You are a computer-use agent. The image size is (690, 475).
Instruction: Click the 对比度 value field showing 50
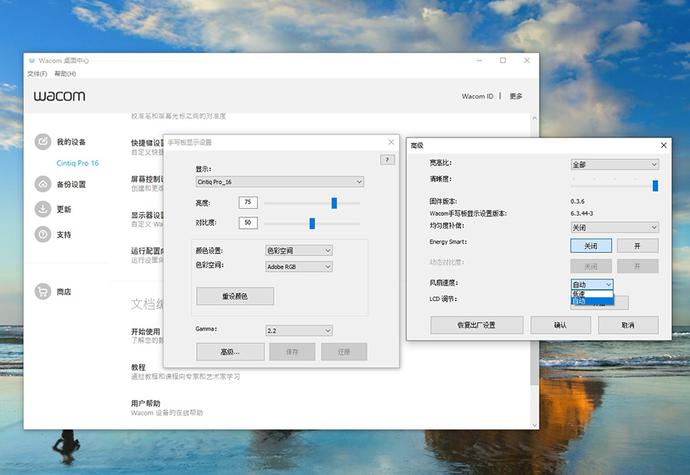[248, 223]
